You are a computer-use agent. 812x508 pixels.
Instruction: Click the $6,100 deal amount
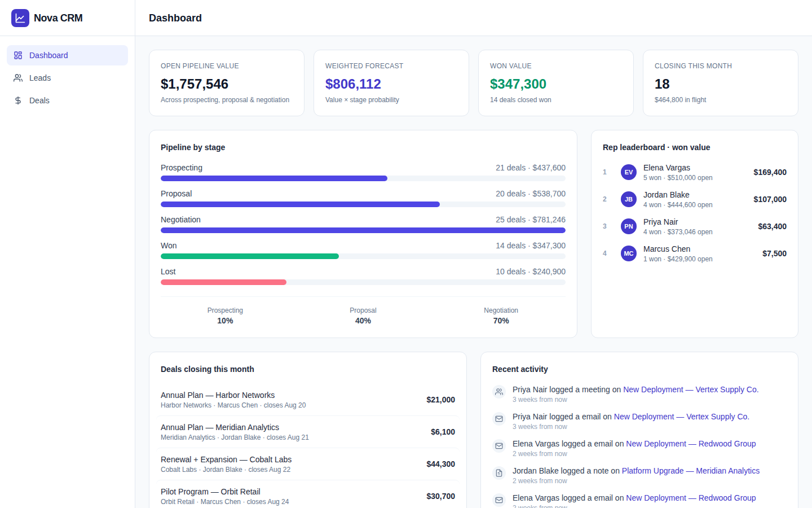tap(443, 432)
